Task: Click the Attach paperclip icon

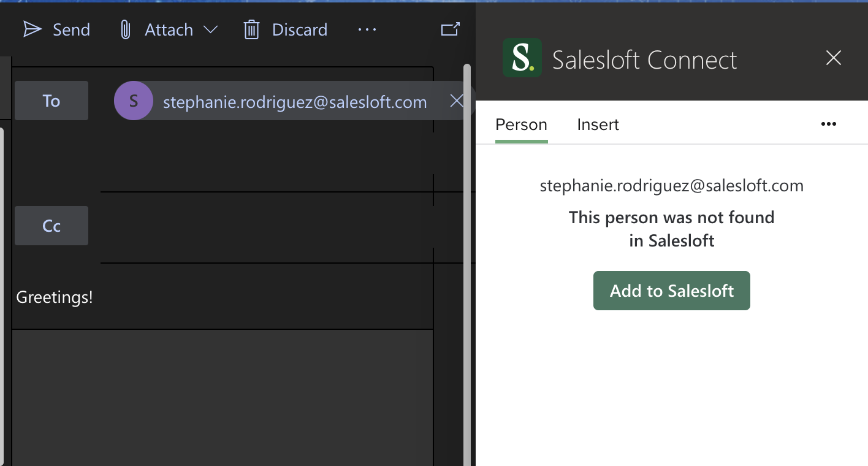Action: click(126, 29)
